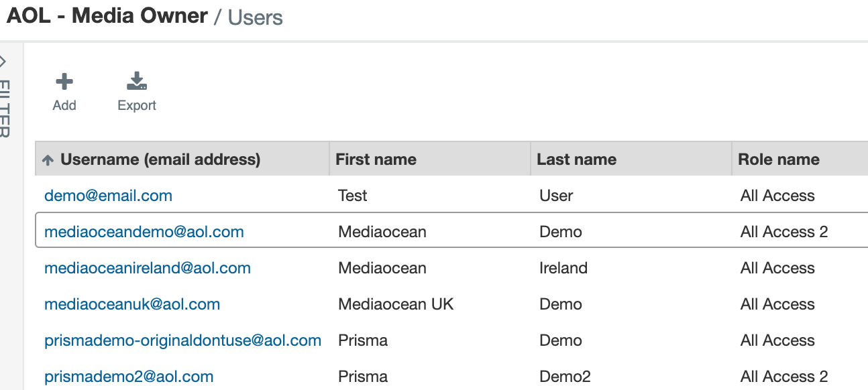Click All Access role for demo@email.com
The image size is (868, 390).
[777, 196]
